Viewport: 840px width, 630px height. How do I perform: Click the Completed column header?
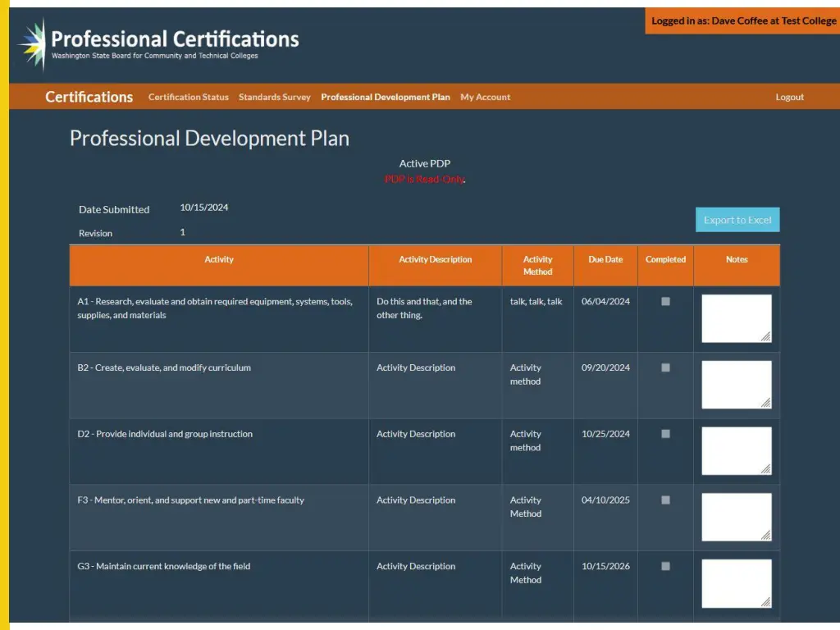coord(665,265)
